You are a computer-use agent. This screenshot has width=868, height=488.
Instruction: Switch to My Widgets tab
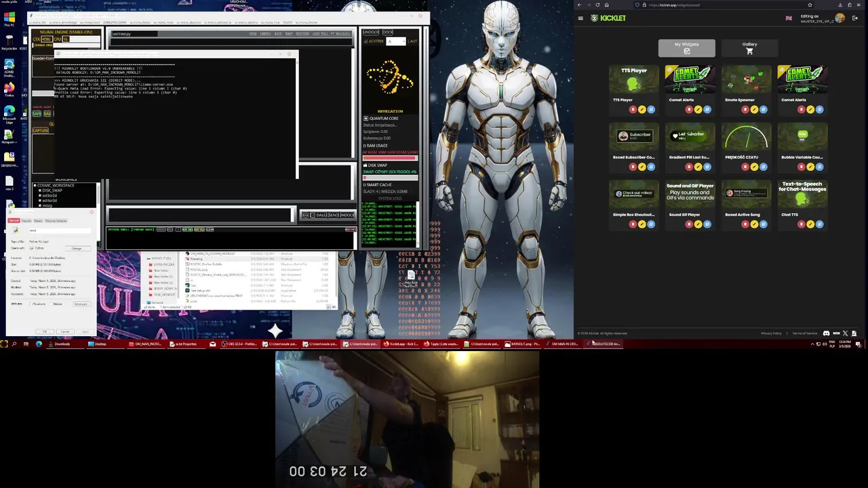click(x=686, y=48)
